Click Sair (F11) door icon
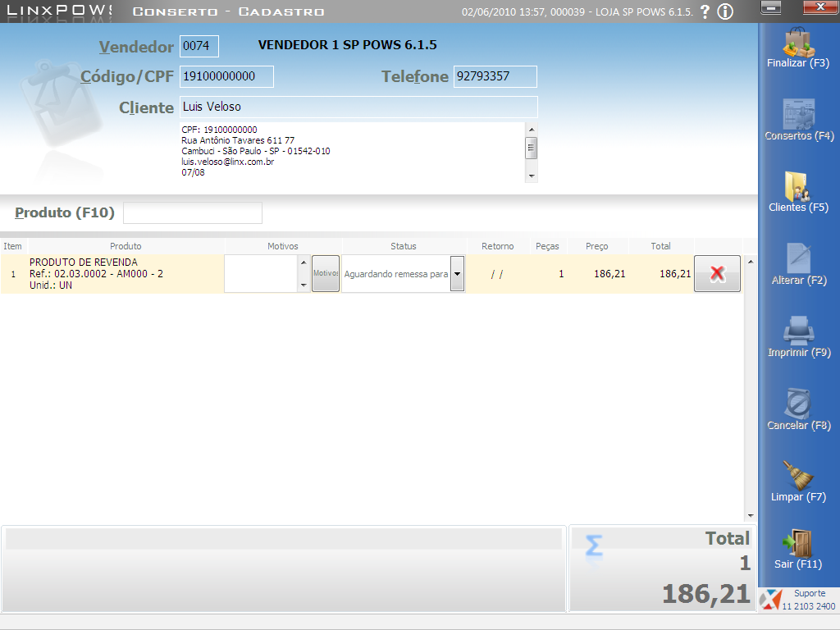The width and height of the screenshot is (840, 630). pos(797,543)
